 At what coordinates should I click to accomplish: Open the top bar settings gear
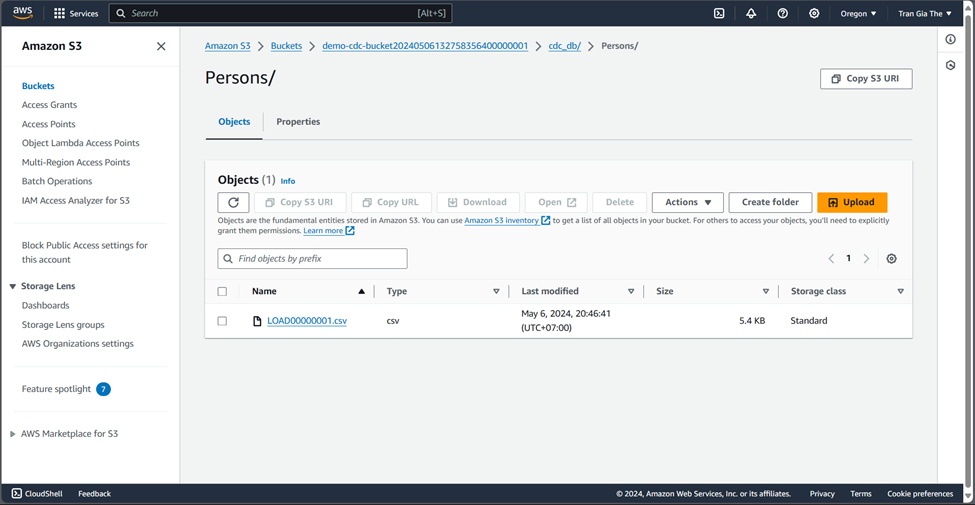(814, 13)
